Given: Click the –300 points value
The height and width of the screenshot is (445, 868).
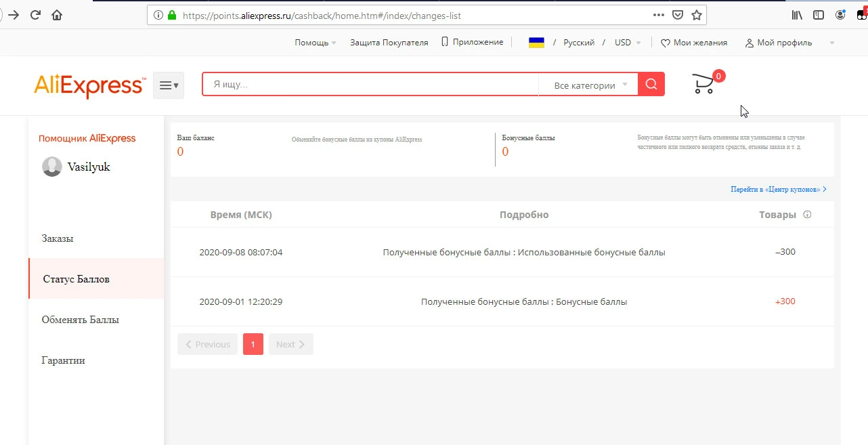Looking at the screenshot, I should tap(785, 252).
